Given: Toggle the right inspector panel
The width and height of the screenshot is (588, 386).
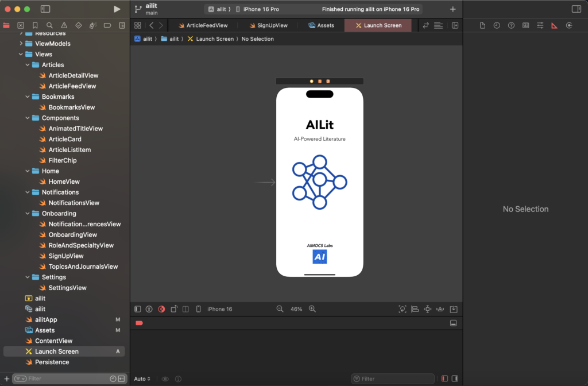Looking at the screenshot, I should 576,9.
